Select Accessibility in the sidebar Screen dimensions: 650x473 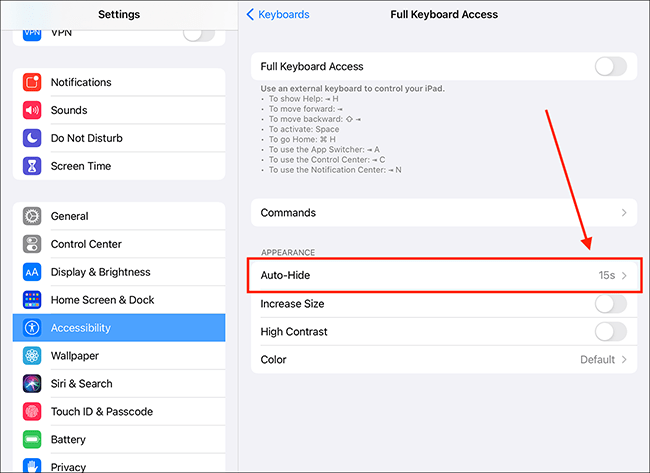coord(119,328)
